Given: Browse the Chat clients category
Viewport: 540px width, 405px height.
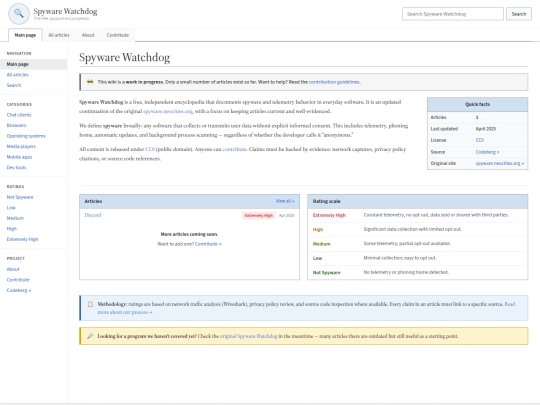Looking at the screenshot, I should pos(19,115).
